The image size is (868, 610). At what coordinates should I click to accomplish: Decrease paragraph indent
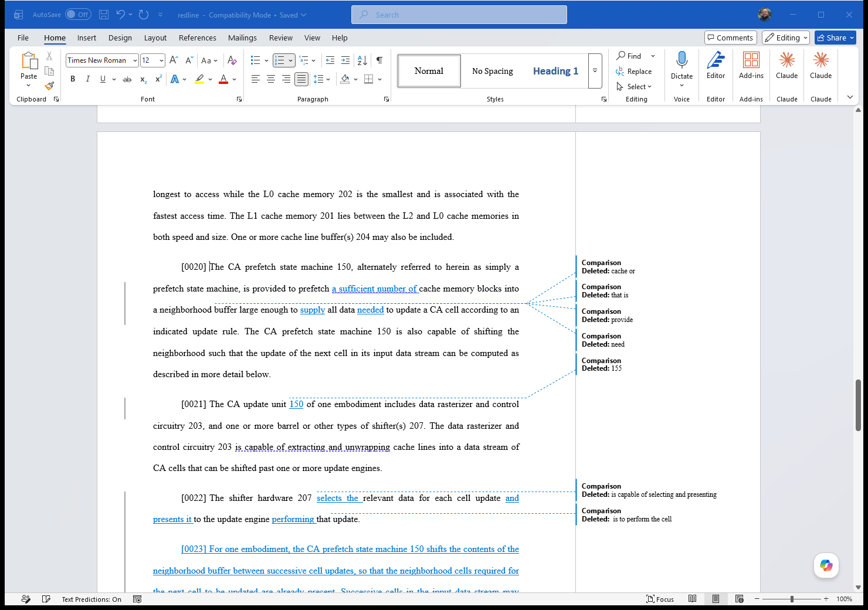pos(330,60)
